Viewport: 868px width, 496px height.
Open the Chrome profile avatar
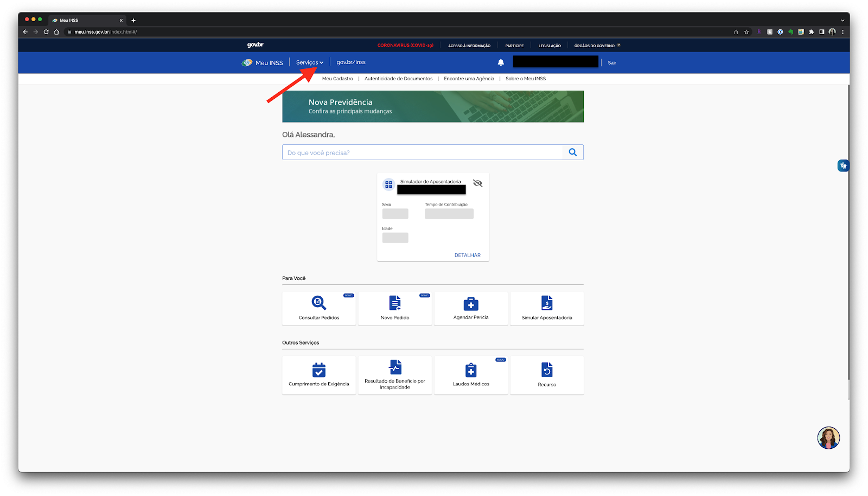tap(832, 32)
